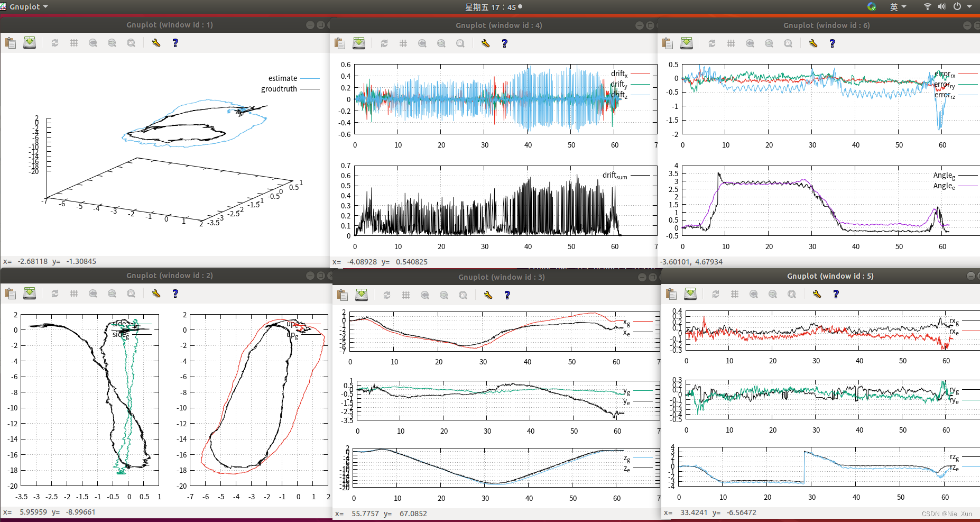This screenshot has height=522, width=980.
Task: Apply previous zoom in window 4
Action: point(422,43)
